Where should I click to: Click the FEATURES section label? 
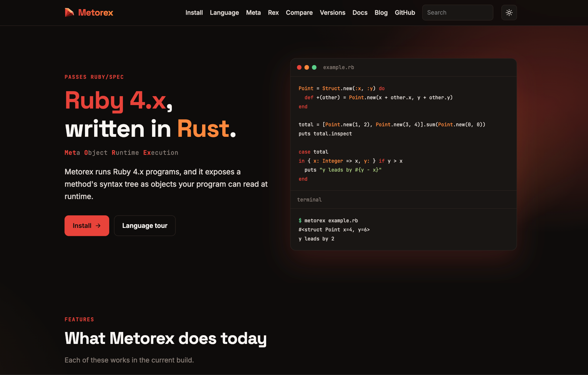(x=79, y=320)
